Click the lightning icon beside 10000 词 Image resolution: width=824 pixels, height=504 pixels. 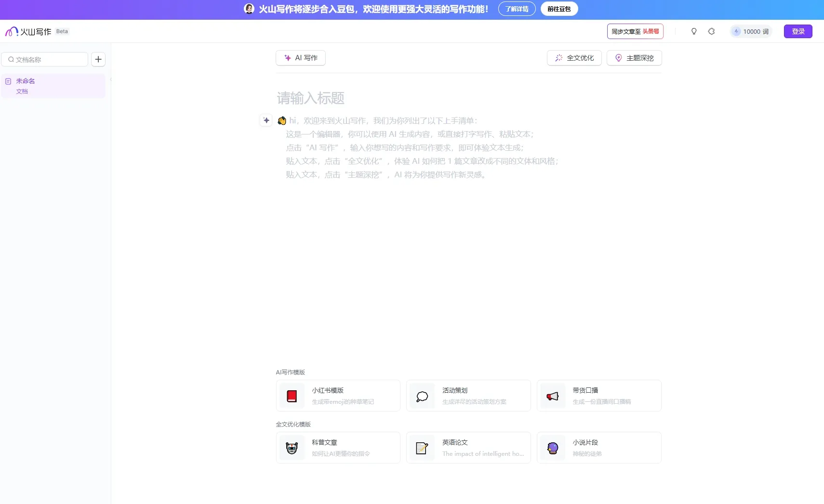pos(736,31)
